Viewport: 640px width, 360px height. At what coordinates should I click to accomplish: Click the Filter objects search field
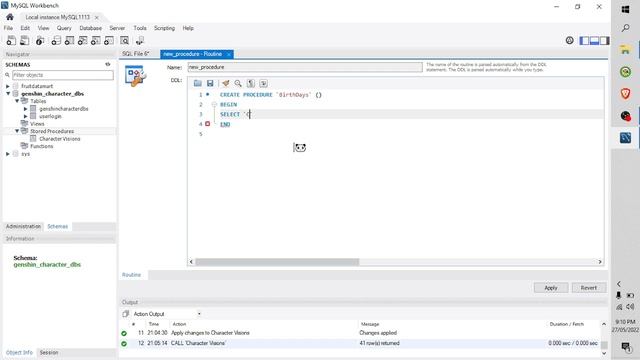pyautogui.click(x=62, y=75)
